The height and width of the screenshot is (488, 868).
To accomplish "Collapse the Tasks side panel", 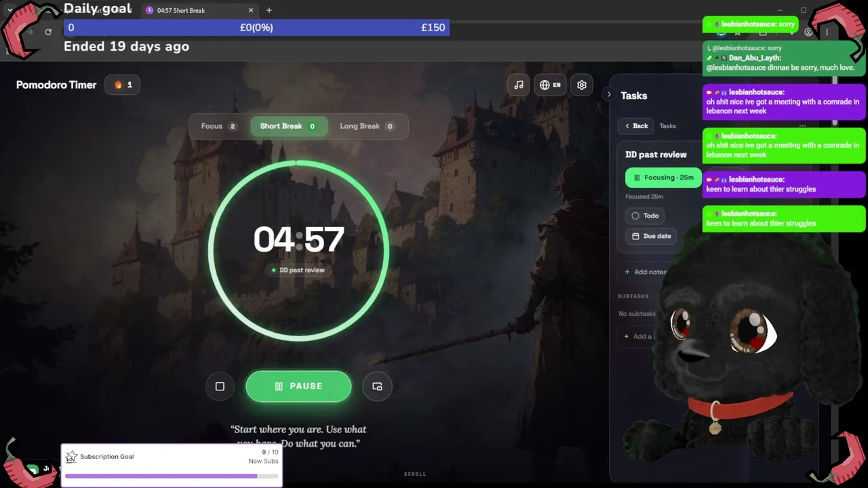I will click(x=609, y=95).
